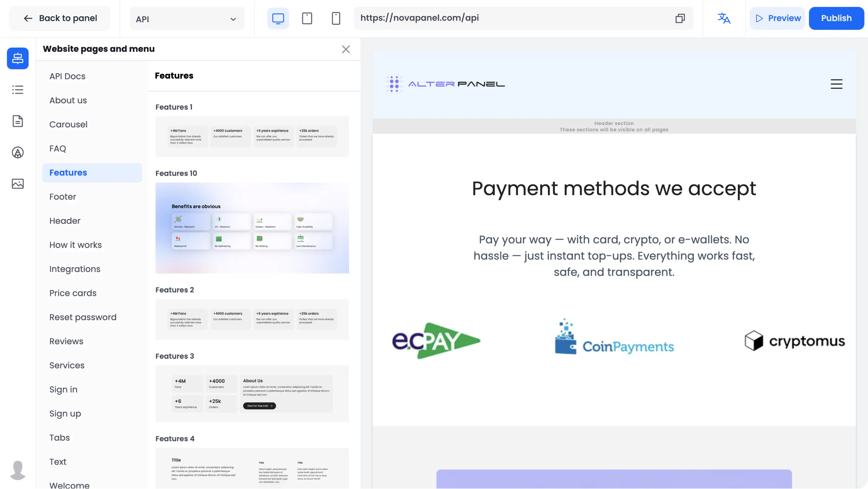
Task: Open the sections/blocks sidebar icon
Action: click(18, 58)
